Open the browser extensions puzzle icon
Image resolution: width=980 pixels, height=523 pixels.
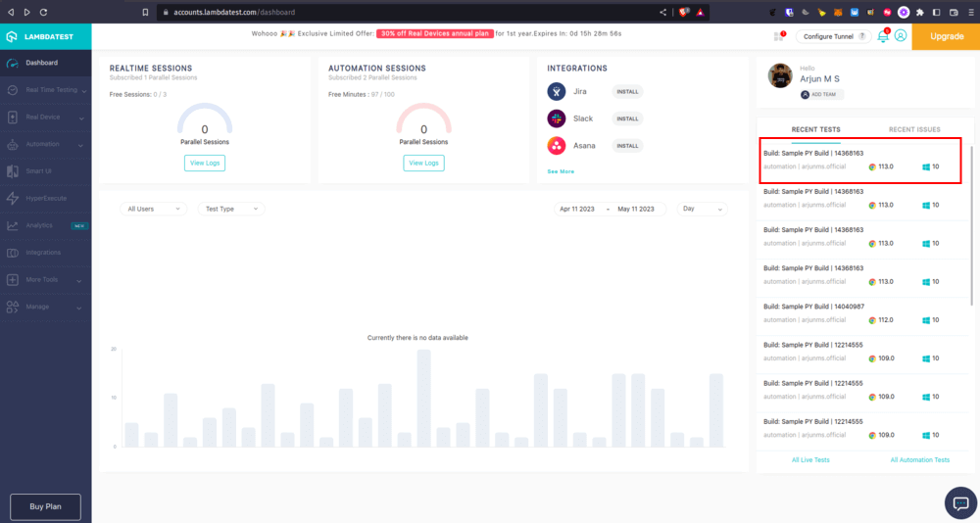pyautogui.click(x=920, y=12)
